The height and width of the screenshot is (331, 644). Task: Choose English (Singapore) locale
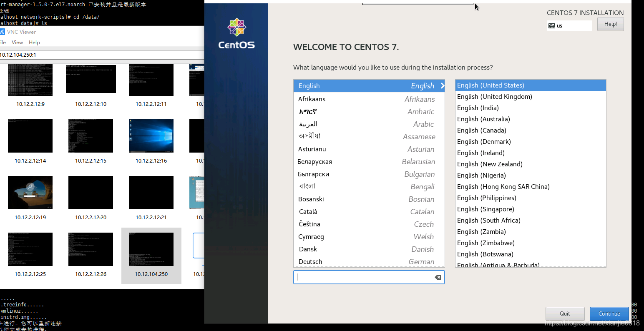click(x=531, y=209)
